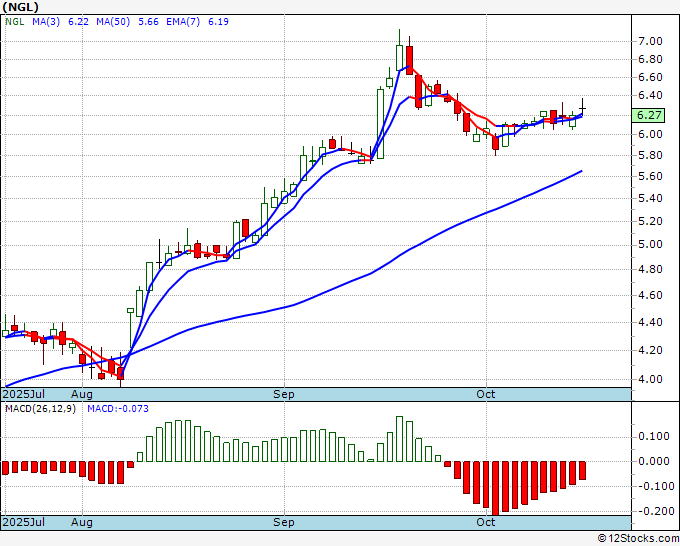This screenshot has width=680, height=546.
Task: Click the 5.00 price axis label
Action: [x=650, y=245]
